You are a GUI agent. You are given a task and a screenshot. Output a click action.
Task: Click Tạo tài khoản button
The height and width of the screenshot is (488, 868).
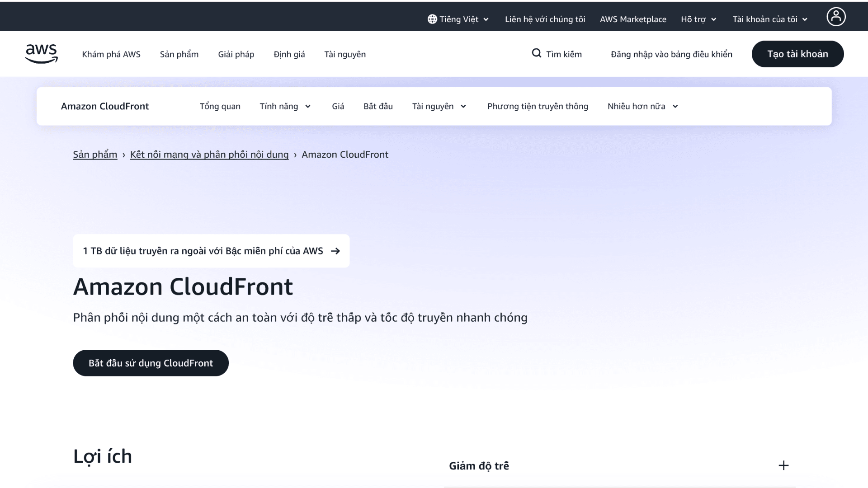point(797,54)
